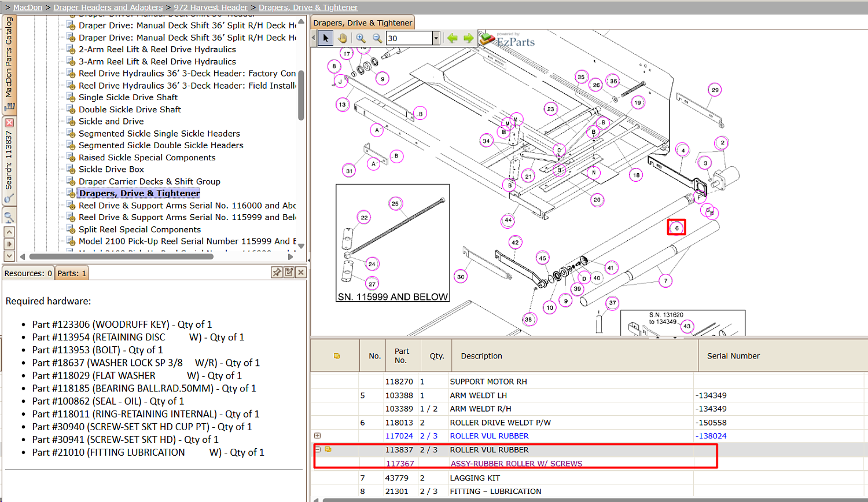The height and width of the screenshot is (502, 868).
Task: Select Raised Sickle Special Components
Action: [x=147, y=157]
